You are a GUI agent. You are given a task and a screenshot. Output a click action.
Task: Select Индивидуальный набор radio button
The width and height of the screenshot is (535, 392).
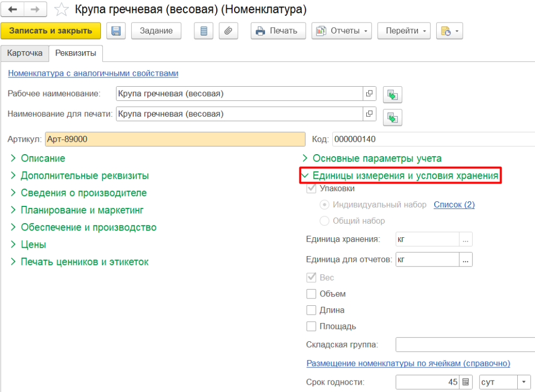[324, 204]
